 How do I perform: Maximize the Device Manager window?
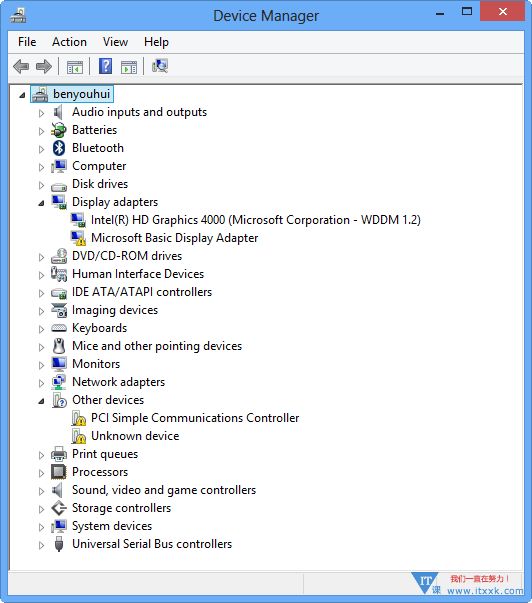[x=467, y=12]
